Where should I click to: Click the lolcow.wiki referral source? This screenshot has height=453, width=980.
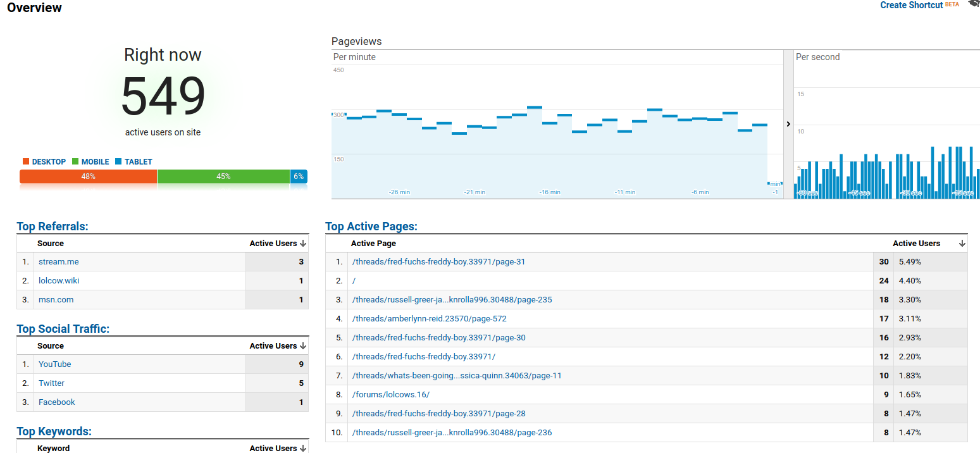(x=59, y=281)
